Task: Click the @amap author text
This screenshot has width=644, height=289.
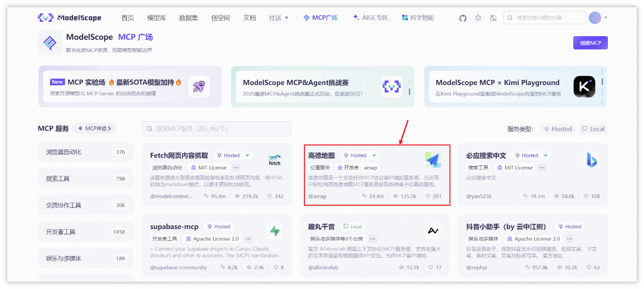Action: (x=317, y=196)
